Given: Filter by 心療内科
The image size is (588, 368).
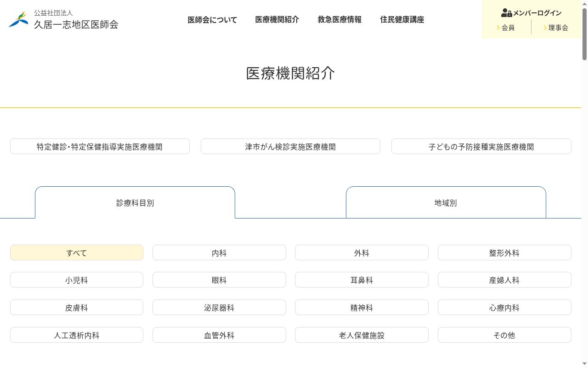Looking at the screenshot, I should coord(504,307).
